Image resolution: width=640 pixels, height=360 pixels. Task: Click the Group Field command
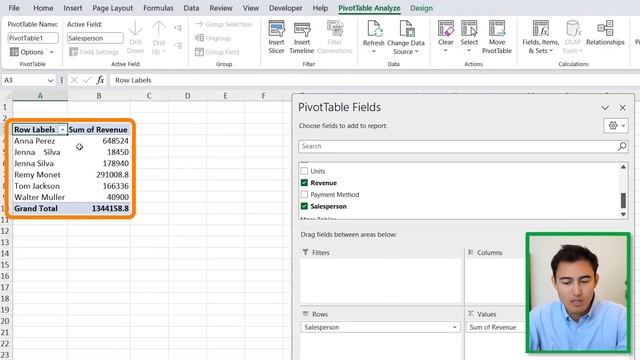217,52
